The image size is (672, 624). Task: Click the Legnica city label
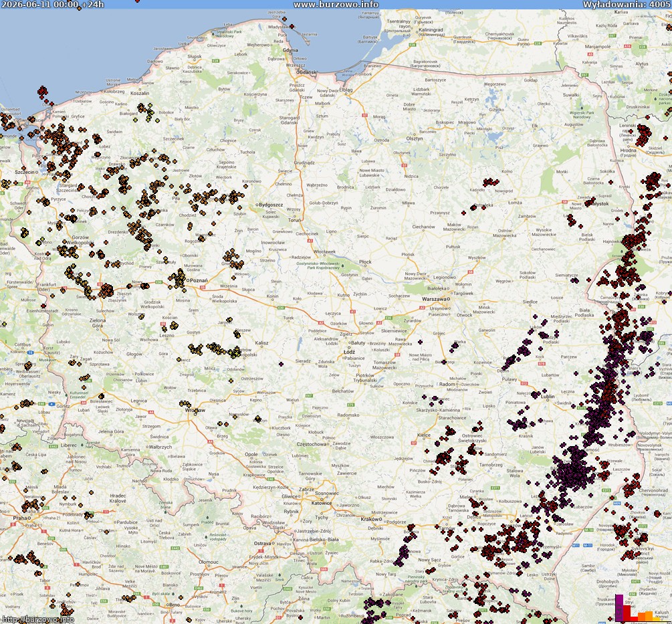tap(138, 401)
